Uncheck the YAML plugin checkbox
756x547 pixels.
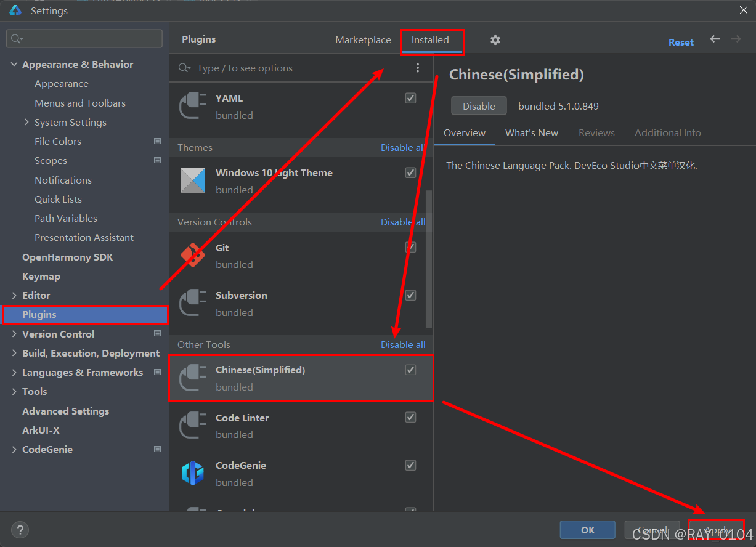pos(410,98)
